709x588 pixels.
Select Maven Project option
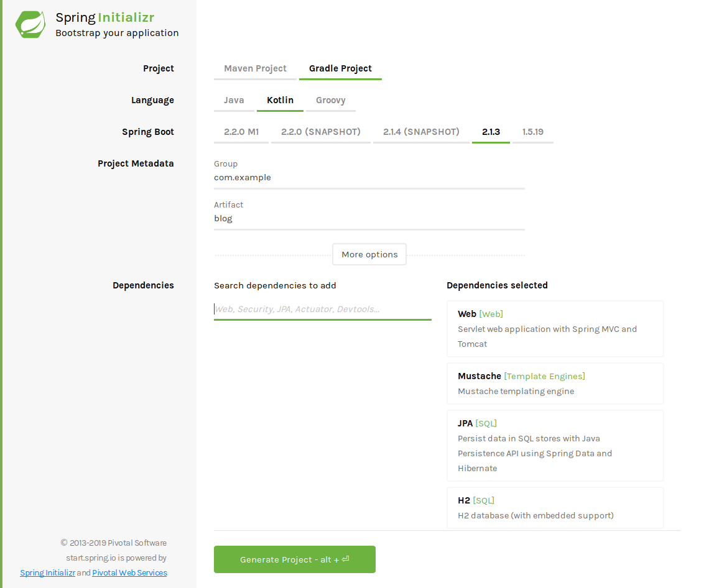(255, 69)
